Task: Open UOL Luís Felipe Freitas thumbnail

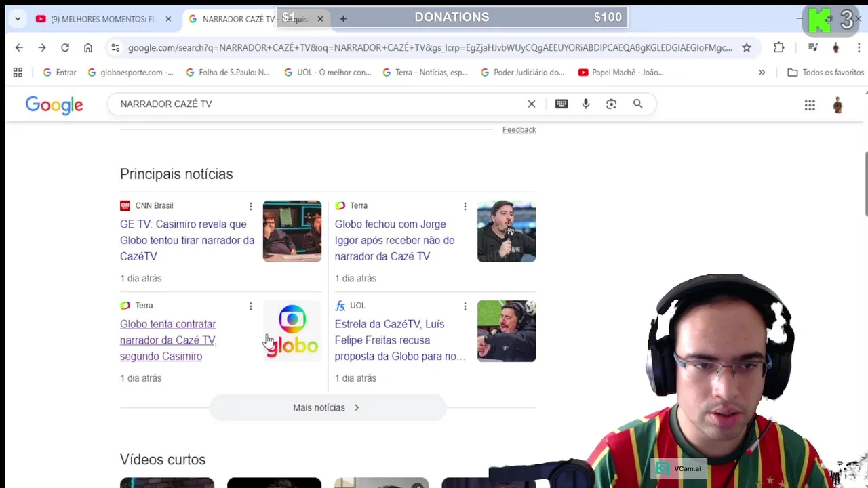Action: tap(507, 331)
